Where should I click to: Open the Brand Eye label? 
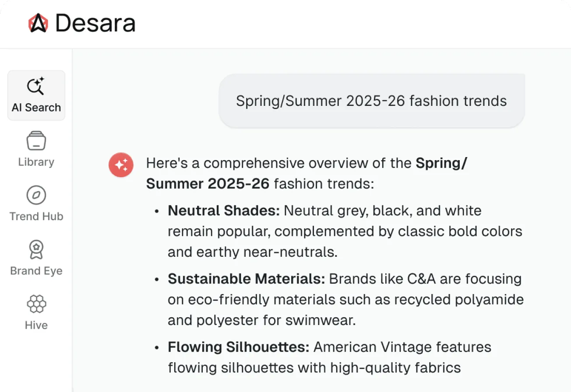[36, 271]
